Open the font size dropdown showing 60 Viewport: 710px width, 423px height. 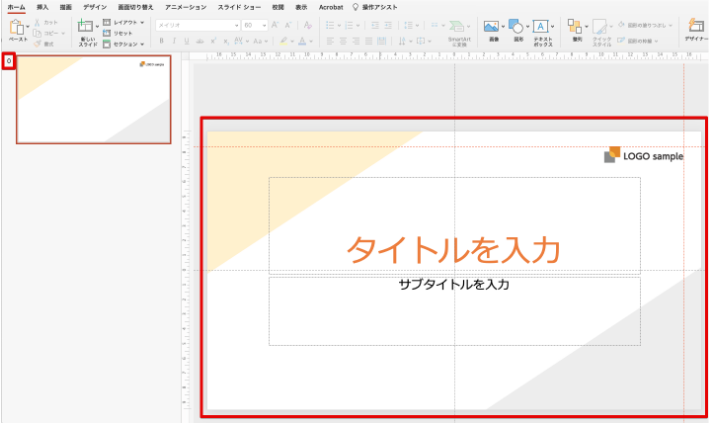pos(253,25)
